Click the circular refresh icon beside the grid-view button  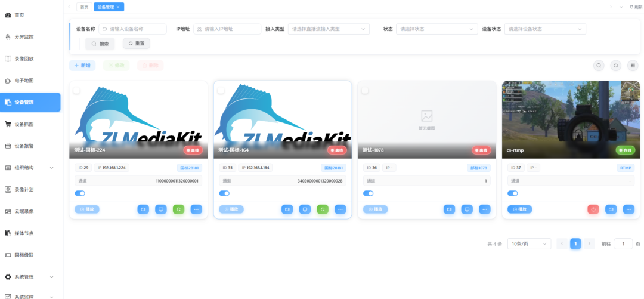(615, 66)
